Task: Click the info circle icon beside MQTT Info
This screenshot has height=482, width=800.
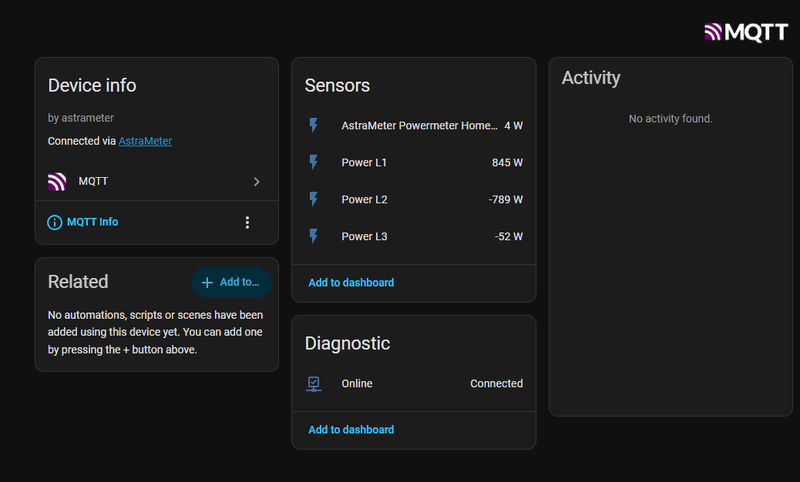Action: (55, 222)
